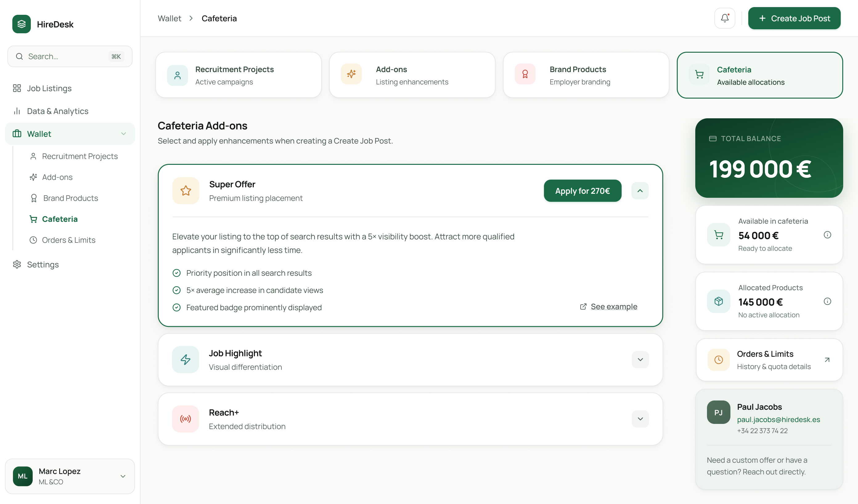Click the HireDesk logo icon

tap(22, 24)
